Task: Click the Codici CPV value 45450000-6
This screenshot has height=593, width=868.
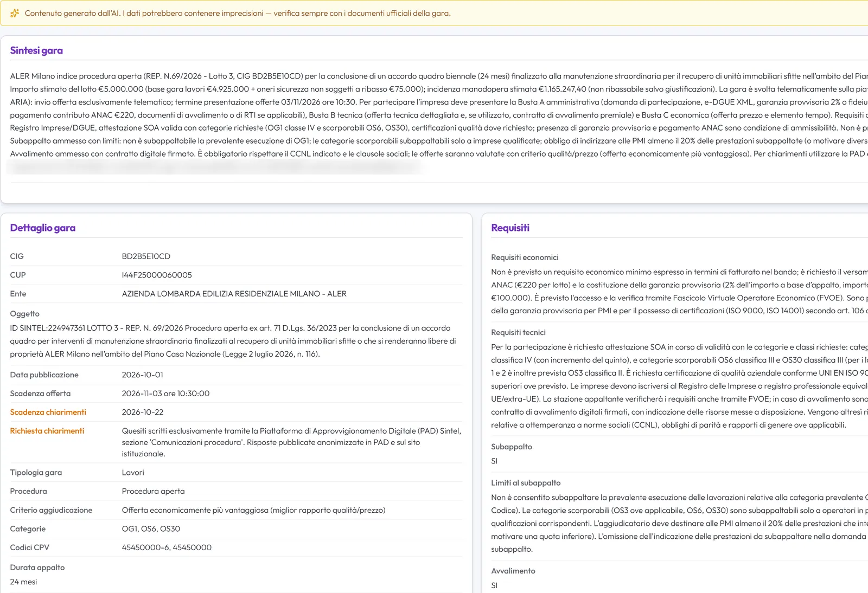Action: 145,547
